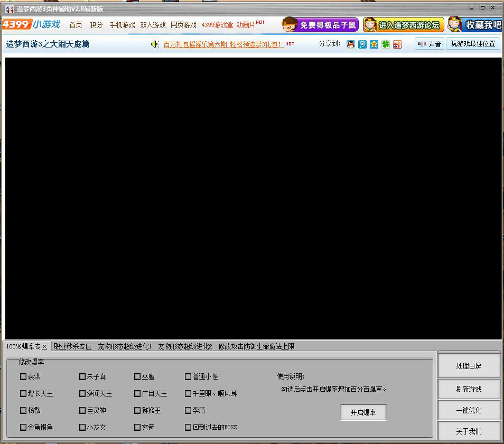Share the game to QQ
The width and height of the screenshot is (504, 444).
350,44
